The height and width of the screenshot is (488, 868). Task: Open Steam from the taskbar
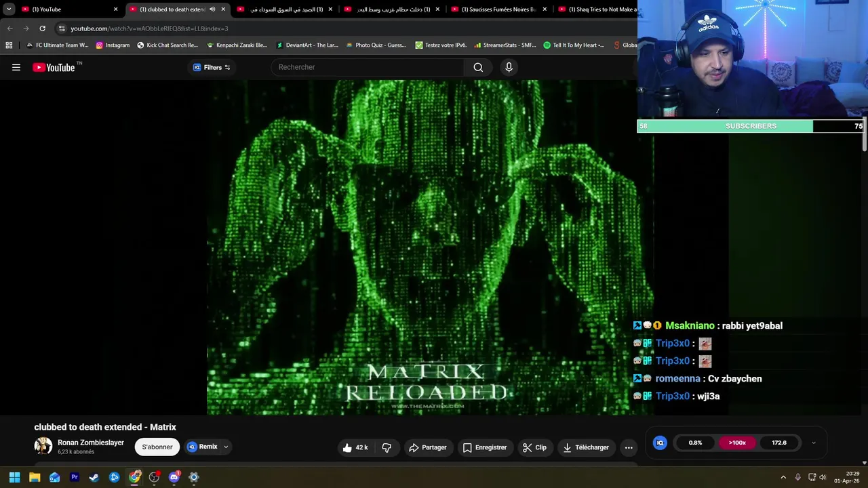[x=94, y=477]
